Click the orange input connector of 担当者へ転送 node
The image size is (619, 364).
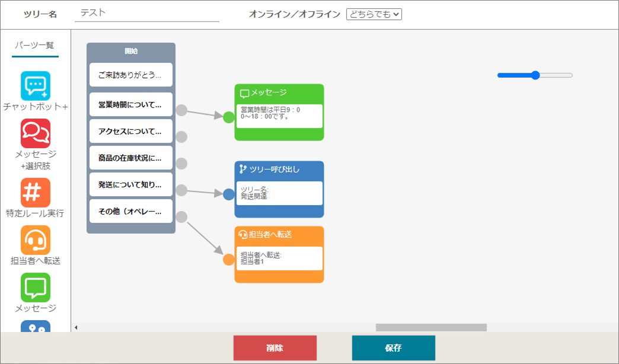(x=229, y=260)
